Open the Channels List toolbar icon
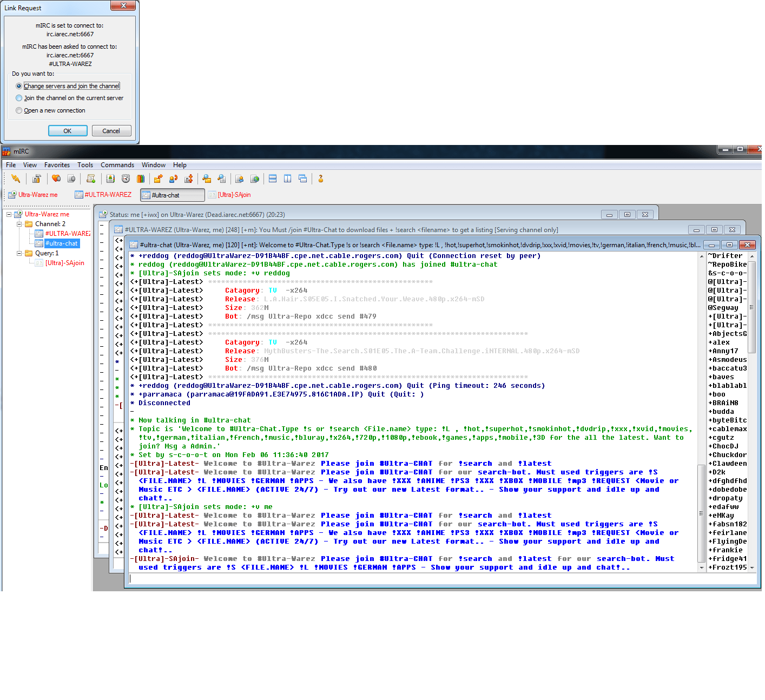The image size is (765, 700). pyautogui.click(x=71, y=179)
